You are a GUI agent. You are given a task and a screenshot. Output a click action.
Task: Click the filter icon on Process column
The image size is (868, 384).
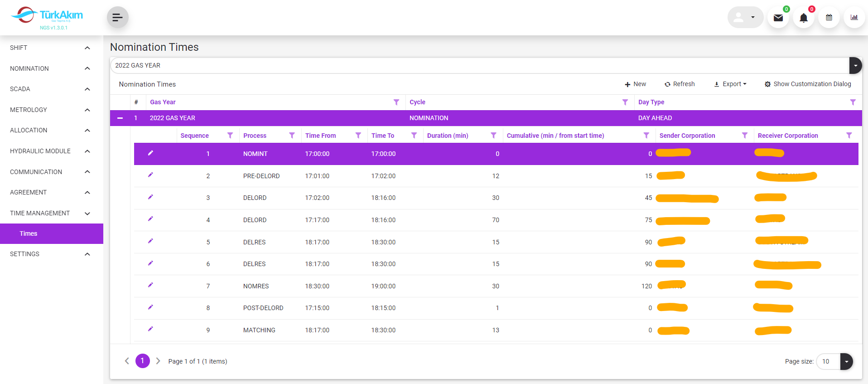pyautogui.click(x=292, y=136)
